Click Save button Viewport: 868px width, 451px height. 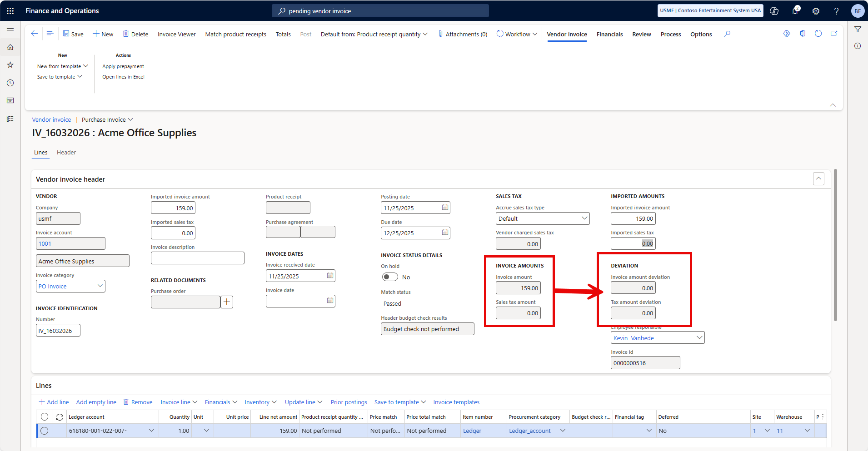pos(73,34)
